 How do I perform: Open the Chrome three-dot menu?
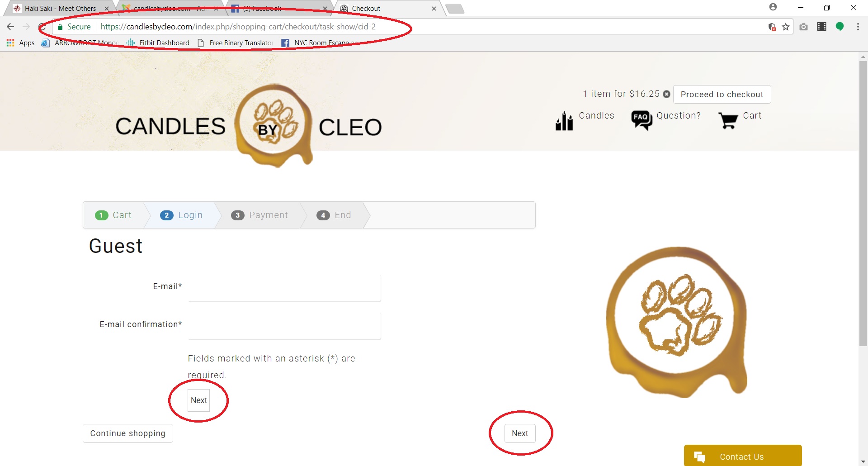point(858,27)
